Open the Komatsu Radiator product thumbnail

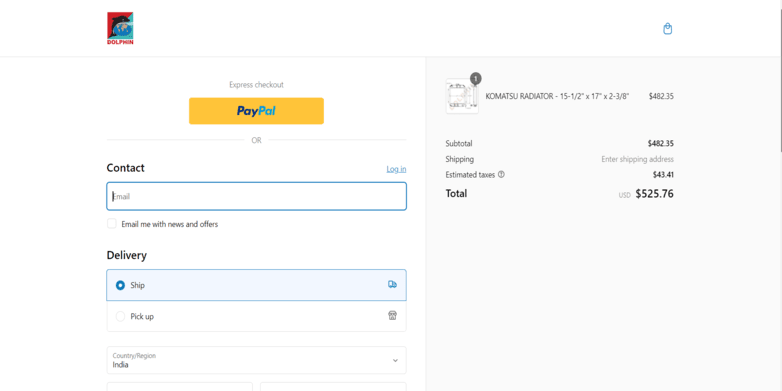[462, 96]
